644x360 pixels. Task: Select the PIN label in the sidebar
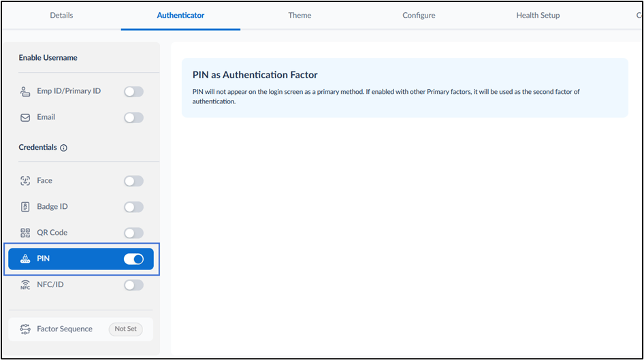(43, 258)
